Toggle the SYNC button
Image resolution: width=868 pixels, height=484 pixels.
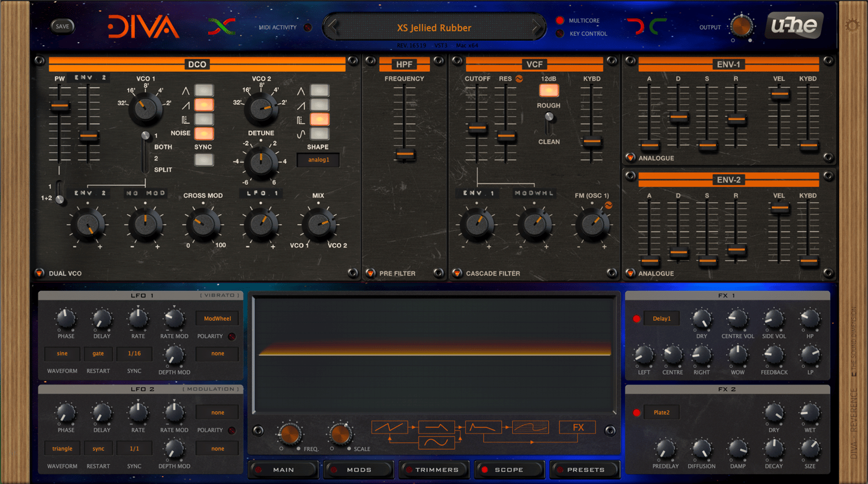[x=204, y=160]
